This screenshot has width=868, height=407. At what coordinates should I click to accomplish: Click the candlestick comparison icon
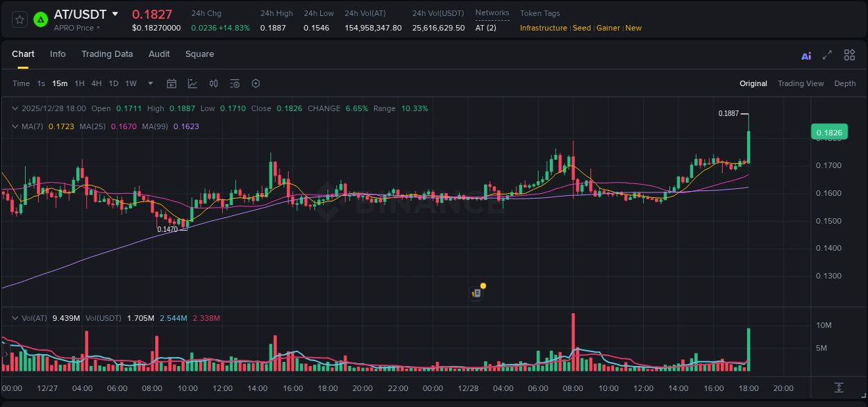pyautogui.click(x=214, y=83)
